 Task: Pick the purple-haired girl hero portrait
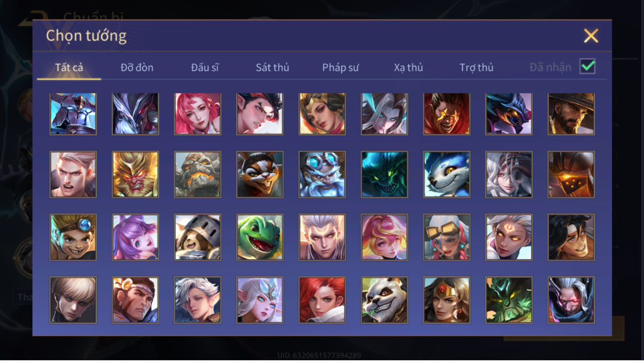(x=136, y=237)
